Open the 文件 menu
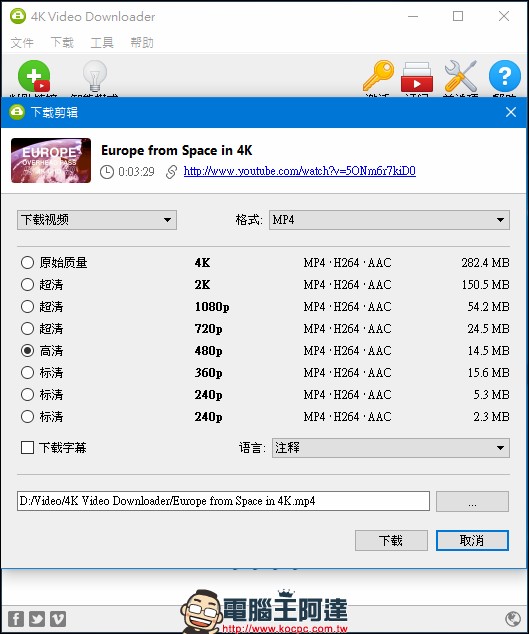 (x=22, y=42)
